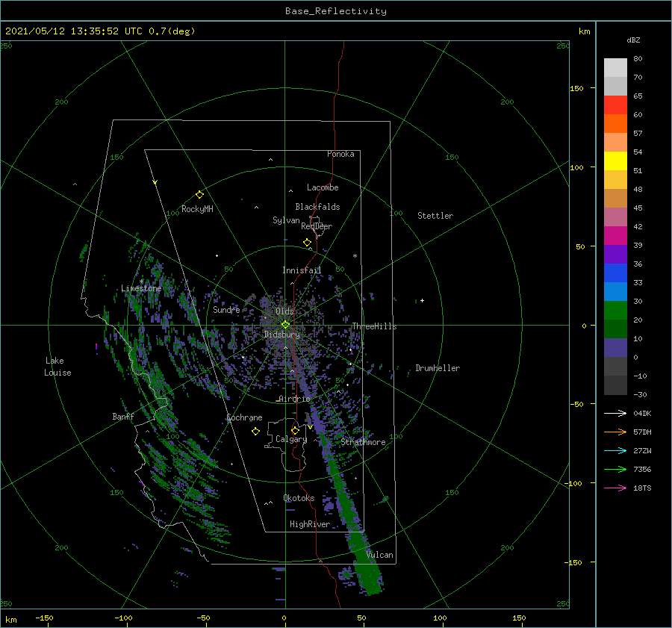
Task: Click the green 7356 arrow in legend
Action: [615, 470]
